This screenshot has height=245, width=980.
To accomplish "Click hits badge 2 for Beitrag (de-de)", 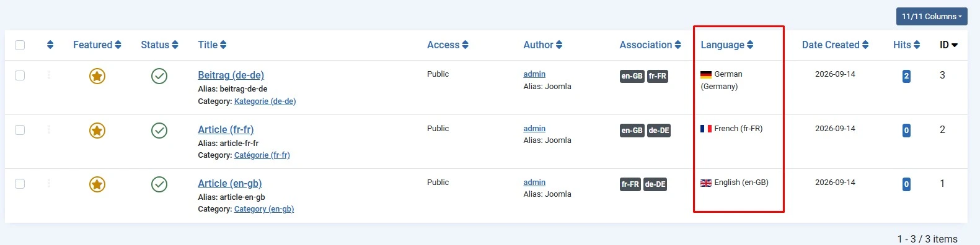I will (906, 76).
